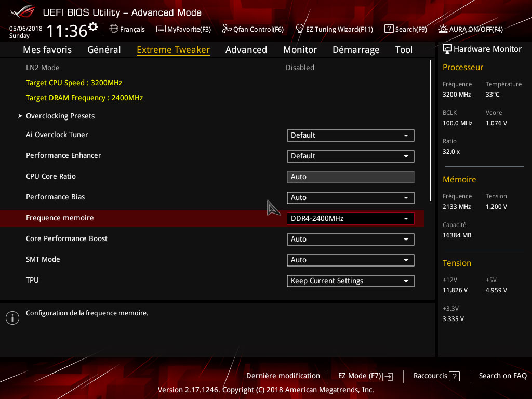Click the ROG logo icon
The image size is (532, 399).
(23, 11)
